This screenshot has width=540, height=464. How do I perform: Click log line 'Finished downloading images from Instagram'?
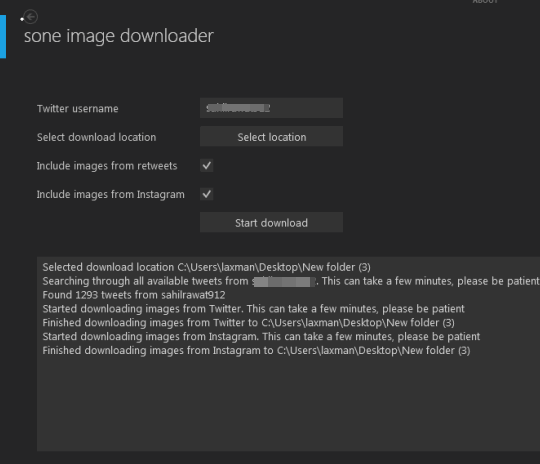click(x=257, y=351)
